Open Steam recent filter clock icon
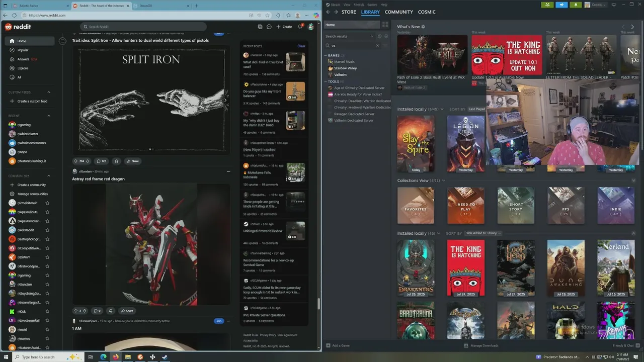This screenshot has height=362, width=644. pos(379,36)
